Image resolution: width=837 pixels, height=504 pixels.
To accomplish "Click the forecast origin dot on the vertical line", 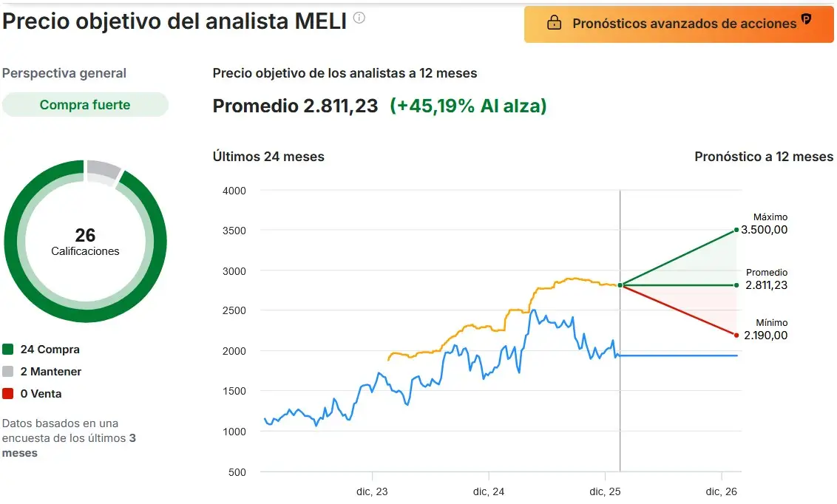I will pyautogui.click(x=620, y=285).
